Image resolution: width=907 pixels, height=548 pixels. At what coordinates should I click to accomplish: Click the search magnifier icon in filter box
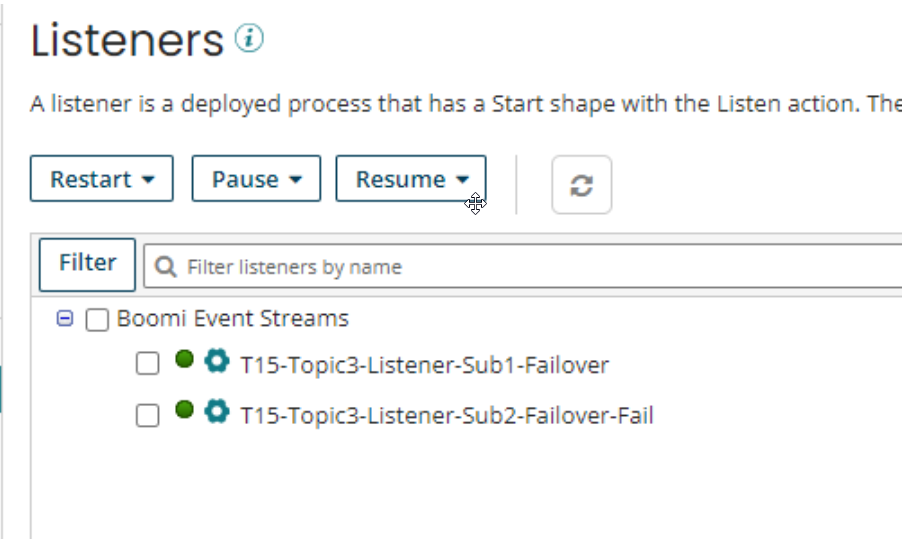[167, 267]
